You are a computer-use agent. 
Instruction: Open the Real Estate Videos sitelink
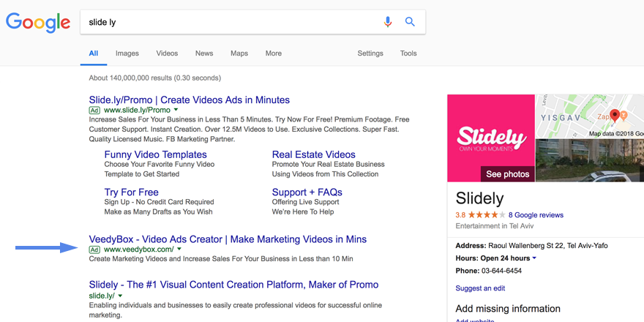(x=314, y=154)
